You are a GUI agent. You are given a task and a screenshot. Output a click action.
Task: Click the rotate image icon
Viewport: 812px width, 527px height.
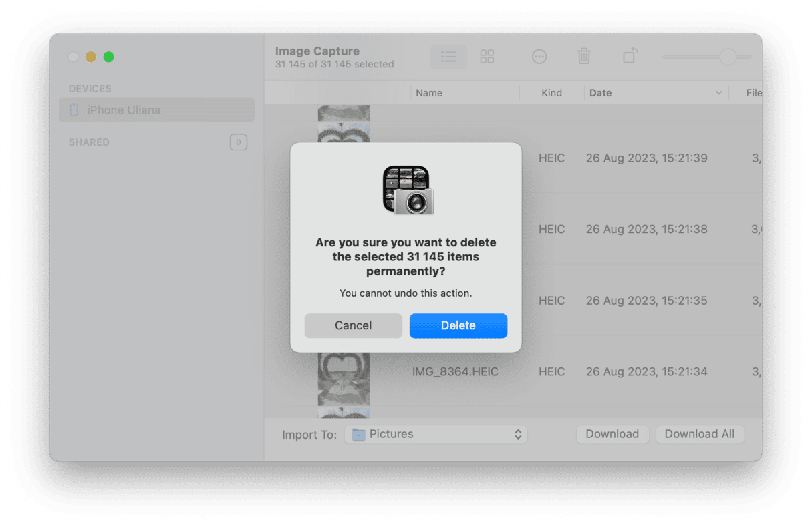tap(629, 57)
